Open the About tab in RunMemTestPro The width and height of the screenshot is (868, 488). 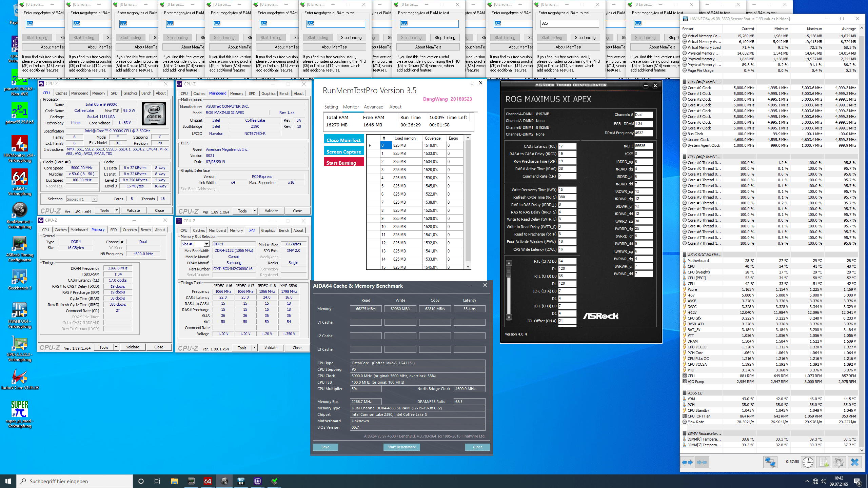tap(395, 107)
